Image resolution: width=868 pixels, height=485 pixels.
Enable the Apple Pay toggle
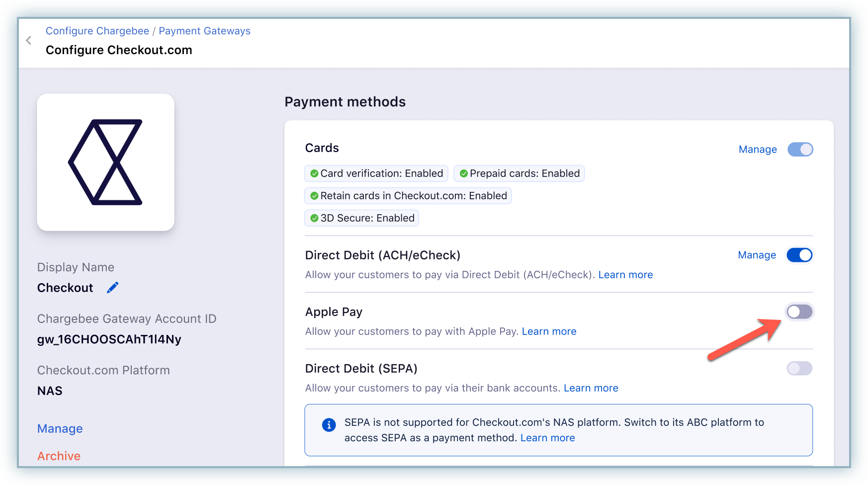coord(799,312)
